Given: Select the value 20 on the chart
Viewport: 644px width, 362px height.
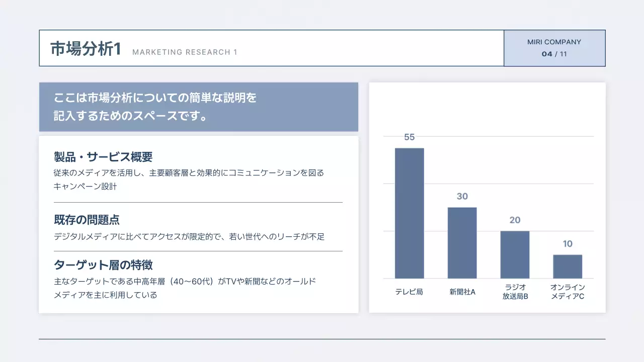Looking at the screenshot, I should [515, 220].
